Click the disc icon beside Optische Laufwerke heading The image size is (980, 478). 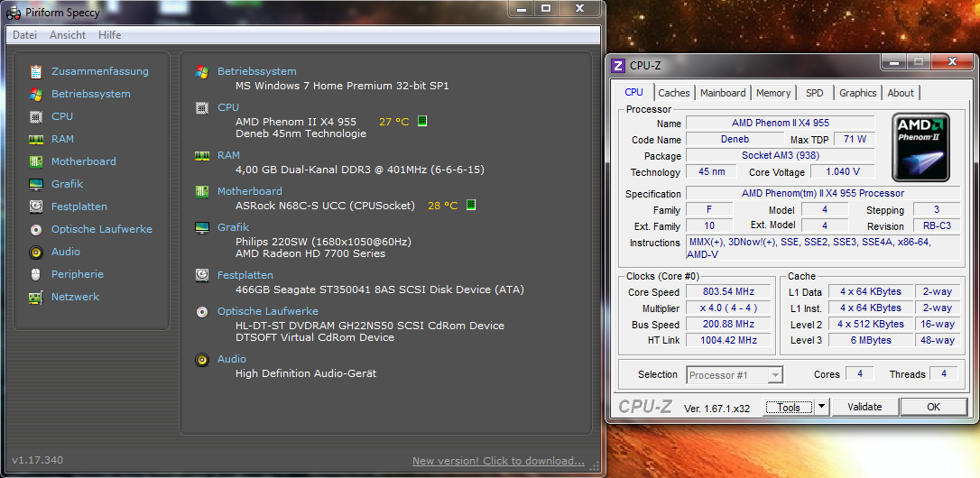(202, 311)
